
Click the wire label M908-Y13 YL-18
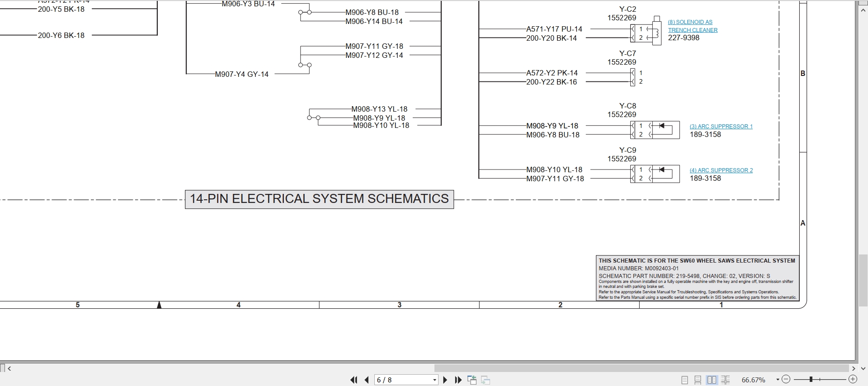pyautogui.click(x=379, y=109)
